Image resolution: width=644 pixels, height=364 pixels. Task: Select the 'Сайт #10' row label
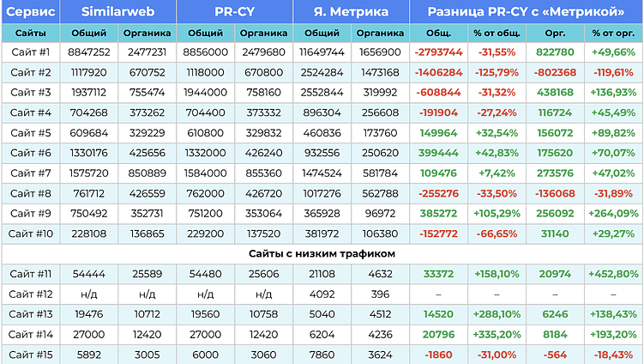(x=31, y=234)
